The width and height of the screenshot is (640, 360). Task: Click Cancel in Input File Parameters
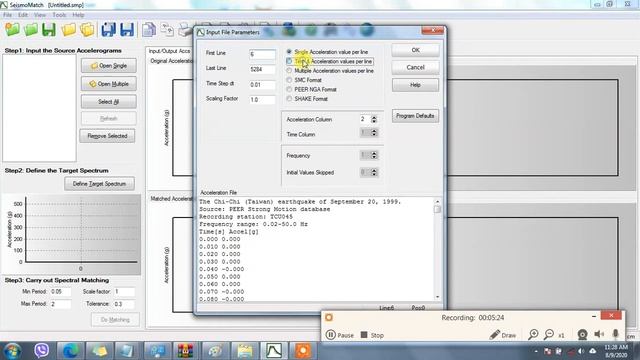pos(416,67)
